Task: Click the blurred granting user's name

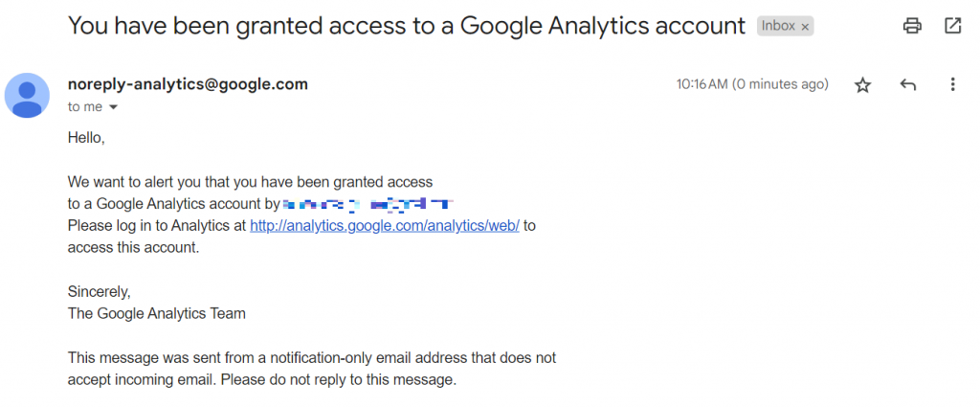Action: 367,204
